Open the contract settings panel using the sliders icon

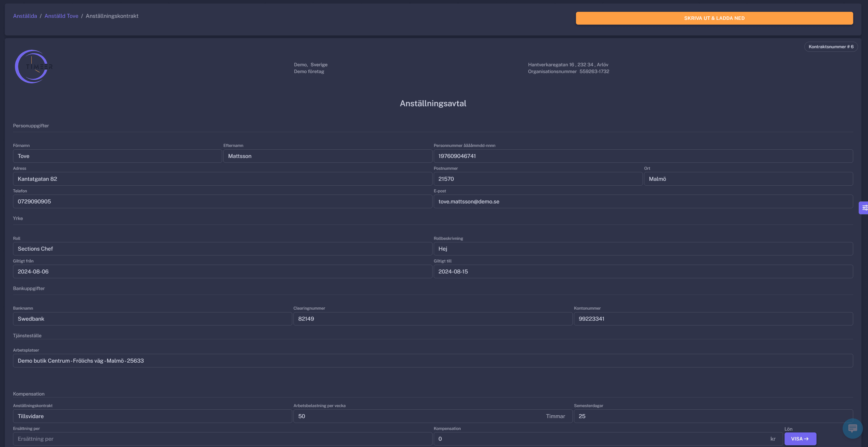tap(864, 208)
